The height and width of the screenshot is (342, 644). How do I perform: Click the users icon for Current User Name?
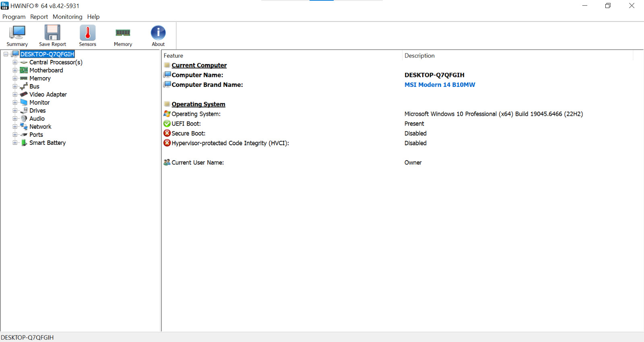[x=167, y=163]
